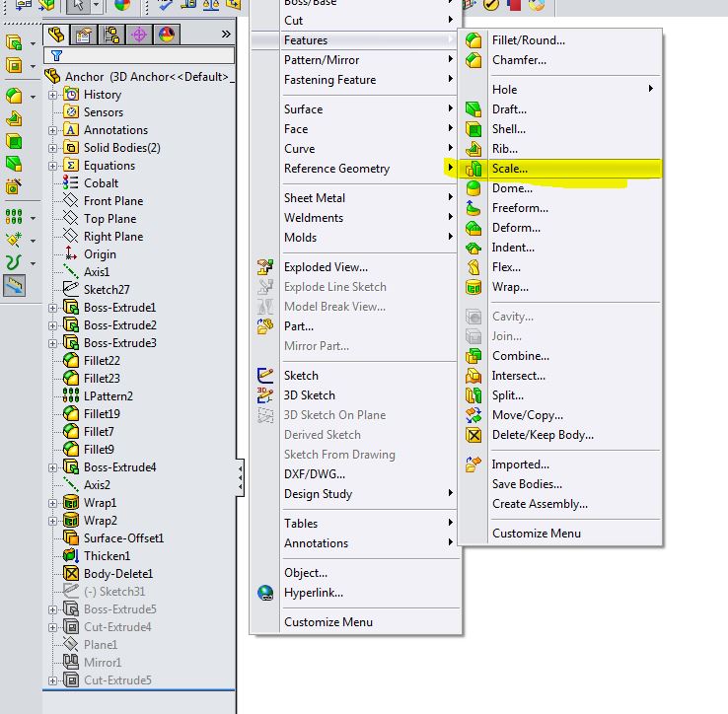Open the DimXpertManager tab
Viewport: 728px width, 714px height.
click(x=139, y=35)
